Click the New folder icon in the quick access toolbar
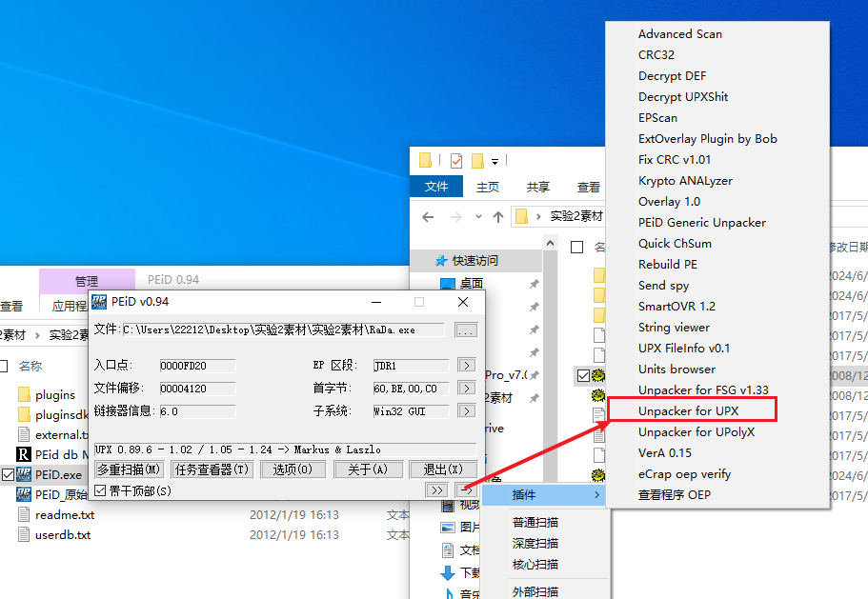Image resolution: width=868 pixels, height=599 pixels. [x=477, y=160]
